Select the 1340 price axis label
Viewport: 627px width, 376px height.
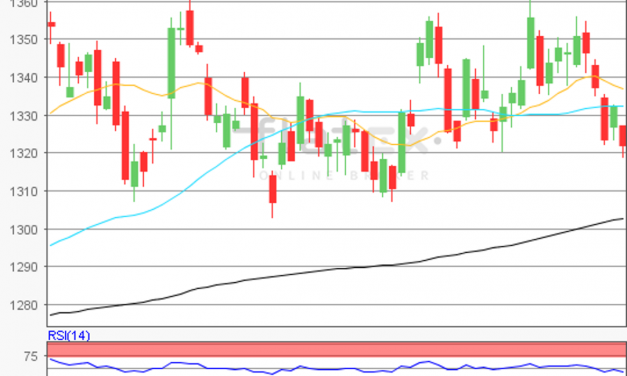pos(25,77)
